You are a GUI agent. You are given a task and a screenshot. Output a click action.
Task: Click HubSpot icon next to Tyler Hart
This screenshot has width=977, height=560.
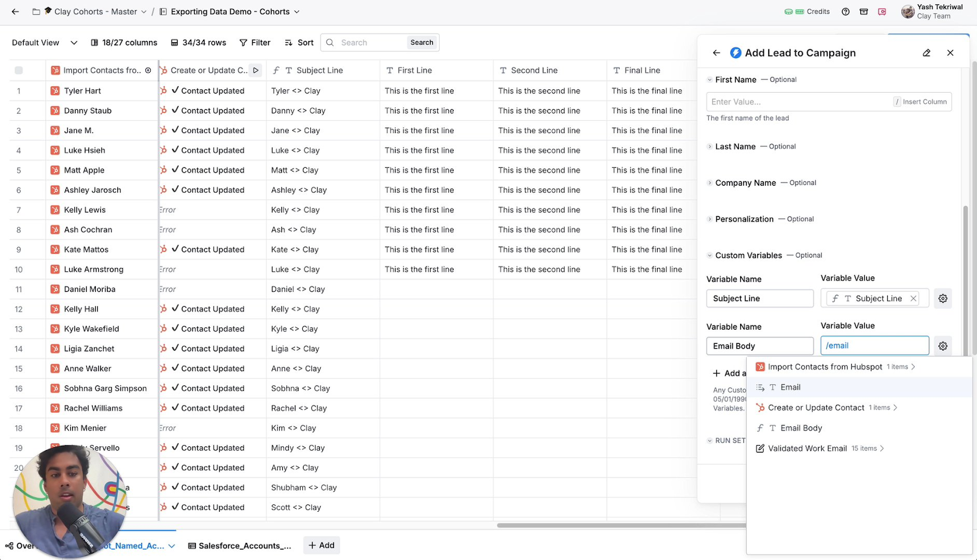55,91
